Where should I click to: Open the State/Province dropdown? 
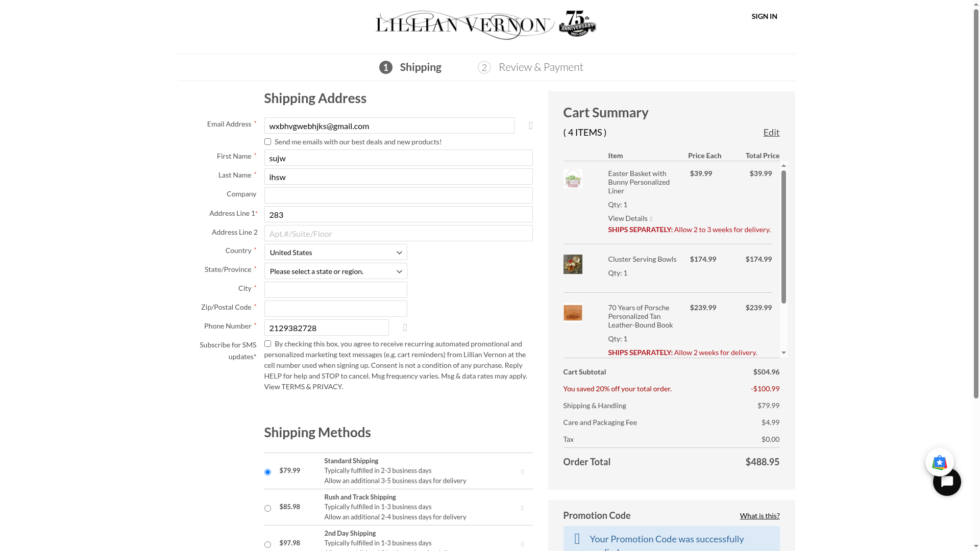pos(335,271)
